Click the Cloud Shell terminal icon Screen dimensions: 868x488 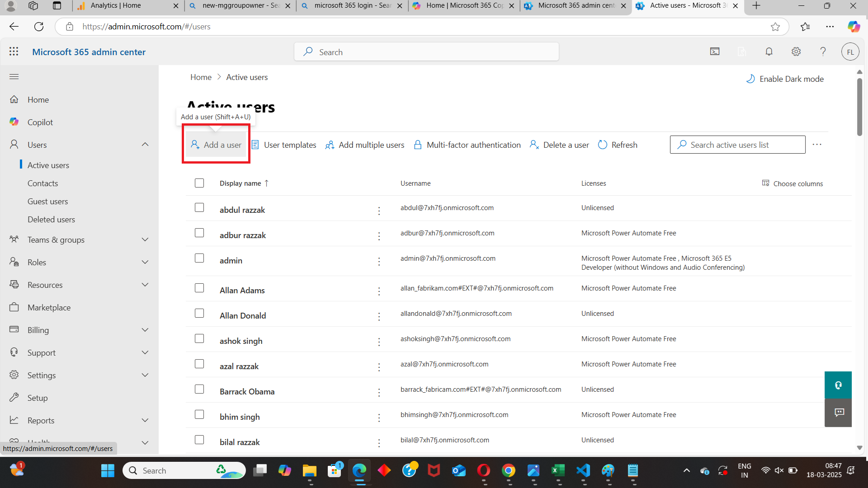click(714, 52)
